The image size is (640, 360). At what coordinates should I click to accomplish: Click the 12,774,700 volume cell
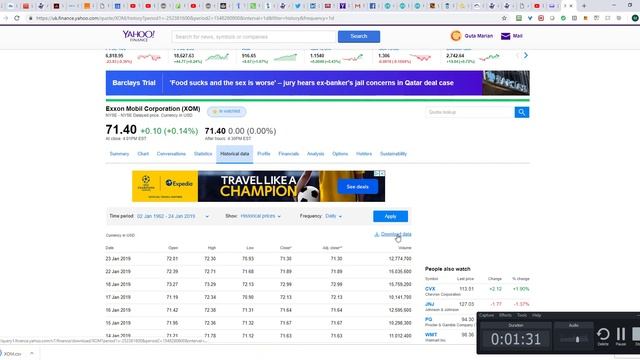coord(400,259)
